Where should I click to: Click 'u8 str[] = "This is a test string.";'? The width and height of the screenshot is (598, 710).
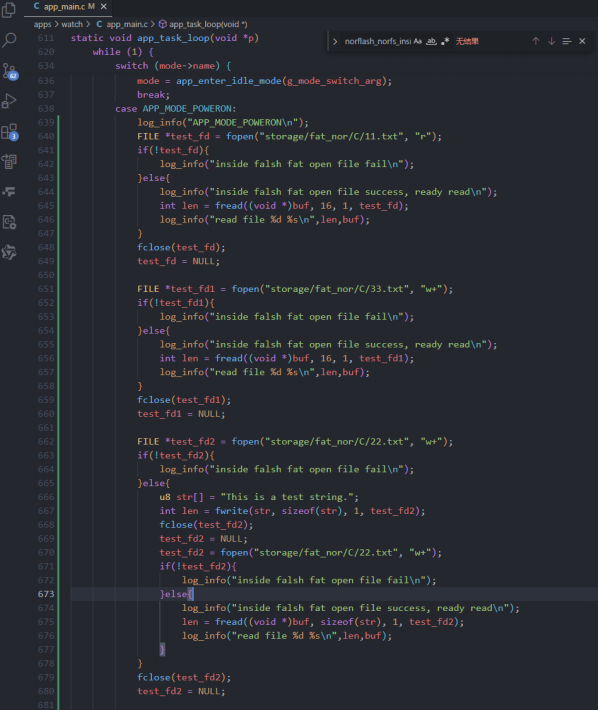click(259, 497)
